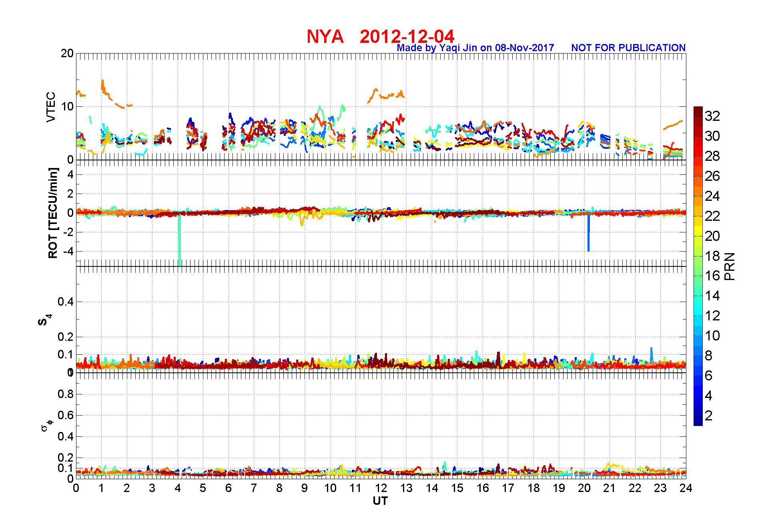Select the "ROT [TECU/min]" y-axis label
762x532 pixels.
[53, 213]
